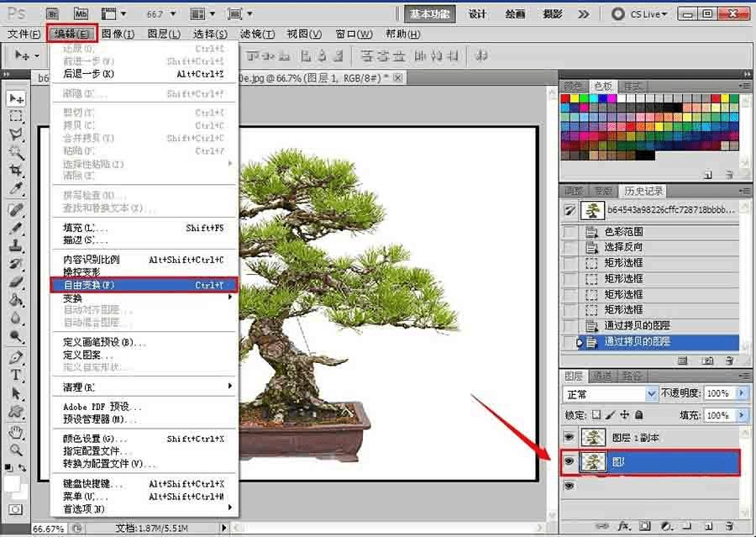Switch to the 摄影 workspace

point(553,14)
